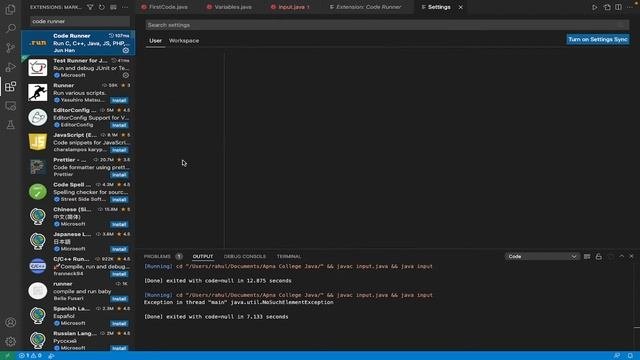Run code with the play button
Screen dimensions: 640x360
click(594, 7)
